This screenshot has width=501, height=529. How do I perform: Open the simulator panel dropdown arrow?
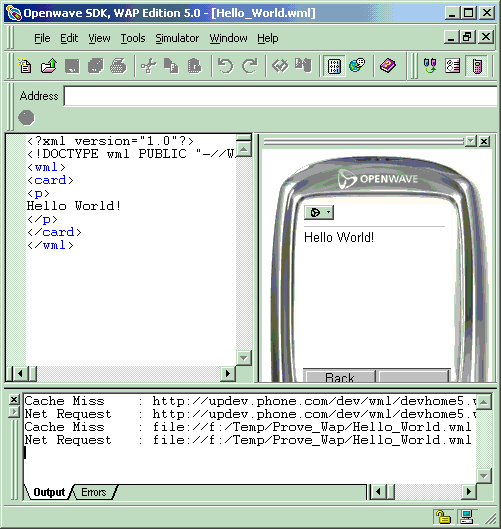pos(471,141)
